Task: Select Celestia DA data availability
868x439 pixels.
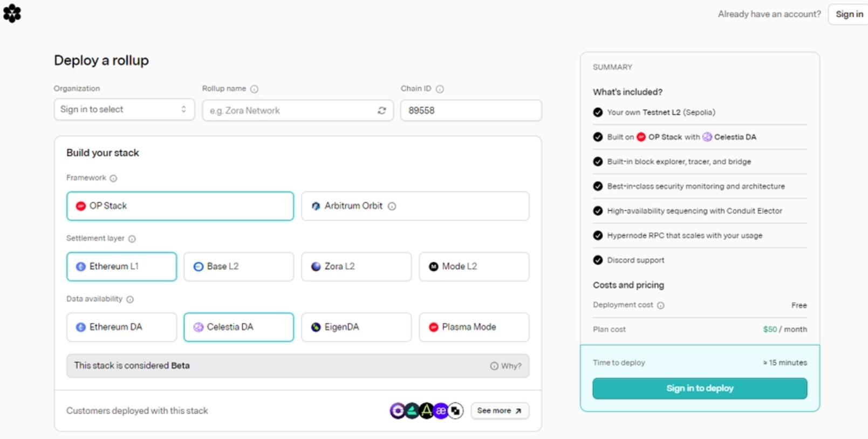Action: (x=239, y=327)
